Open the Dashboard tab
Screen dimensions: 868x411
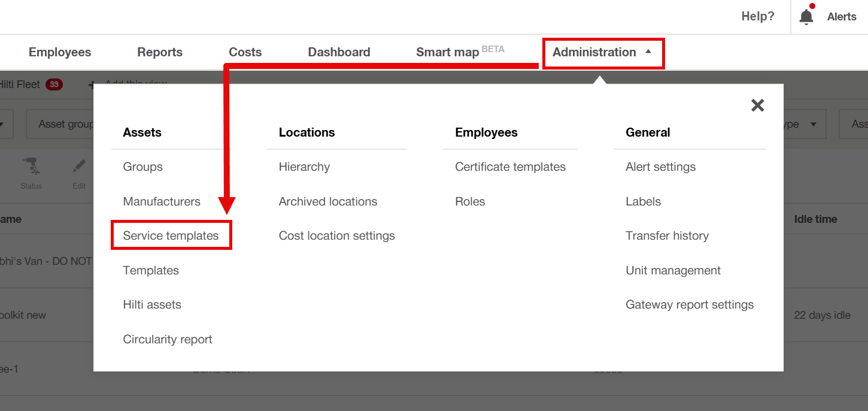click(339, 52)
